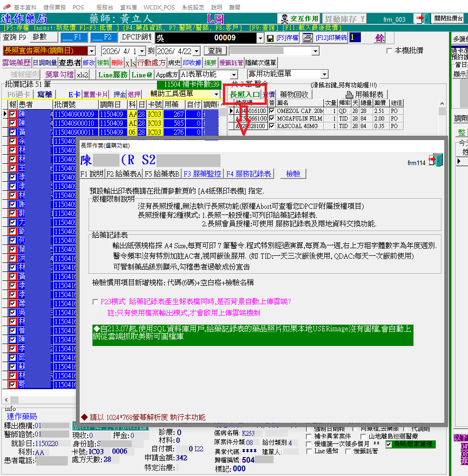Open the 系統設定 menu
The image size is (468, 476).
pyautogui.click(x=193, y=7)
